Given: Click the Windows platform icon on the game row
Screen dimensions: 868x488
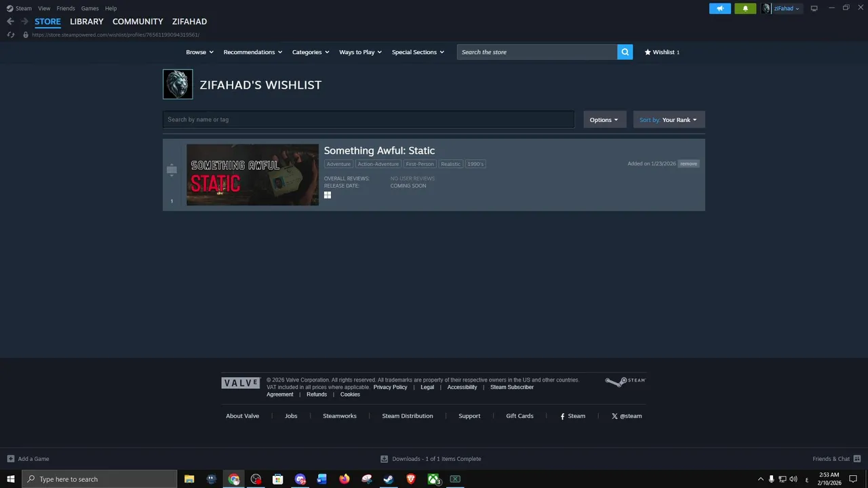Looking at the screenshot, I should click(x=328, y=195).
